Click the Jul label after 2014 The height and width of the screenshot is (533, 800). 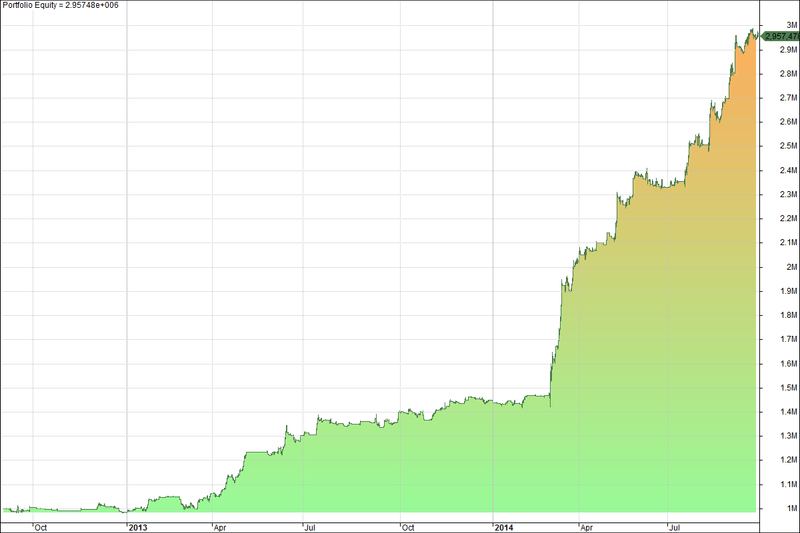click(675, 527)
